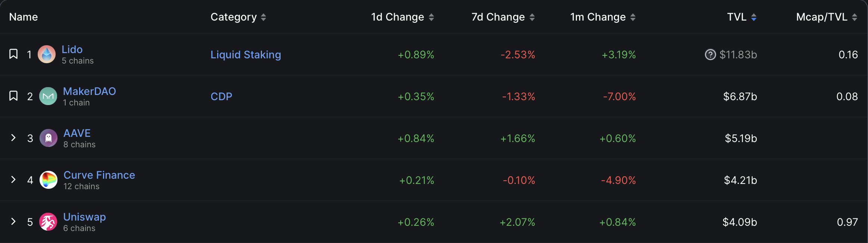Sort table by 1d Change
This screenshot has width=868, height=243.
pos(431,17)
